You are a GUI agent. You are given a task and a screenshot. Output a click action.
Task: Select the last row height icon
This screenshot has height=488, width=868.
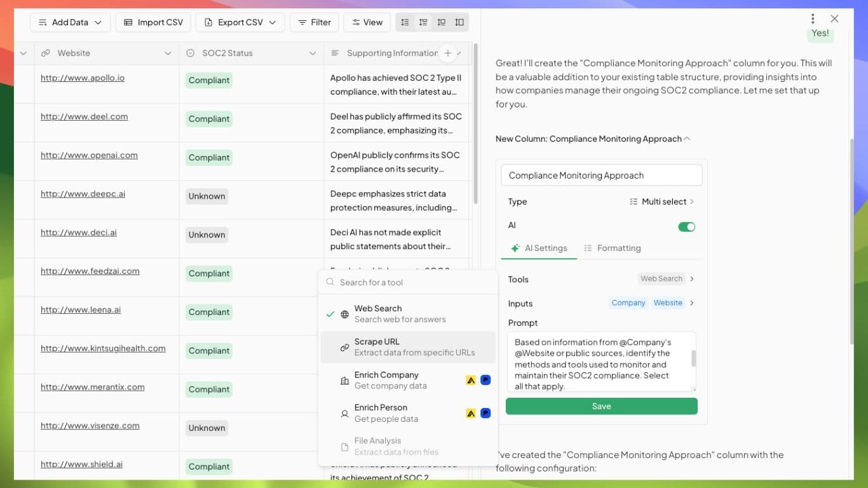tap(459, 22)
